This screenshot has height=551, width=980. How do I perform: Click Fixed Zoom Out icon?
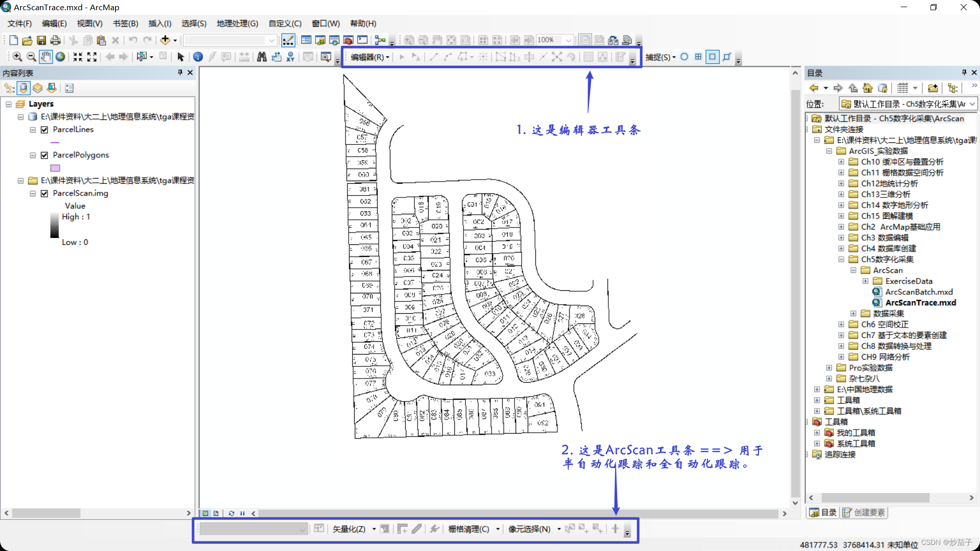(x=92, y=57)
